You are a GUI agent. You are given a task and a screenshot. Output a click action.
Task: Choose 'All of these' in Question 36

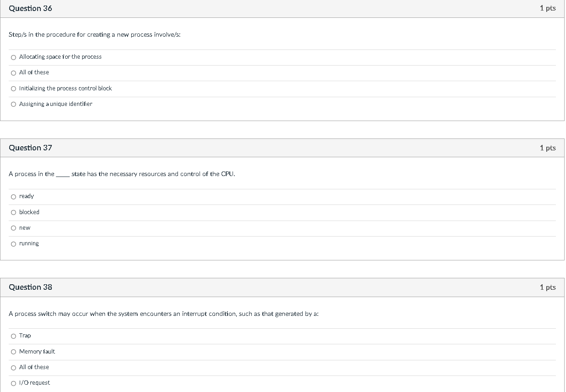coord(14,73)
